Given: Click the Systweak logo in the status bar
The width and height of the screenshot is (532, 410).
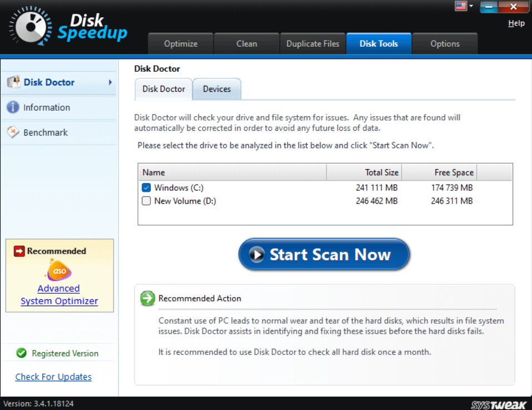Looking at the screenshot, I should pyautogui.click(x=499, y=404).
